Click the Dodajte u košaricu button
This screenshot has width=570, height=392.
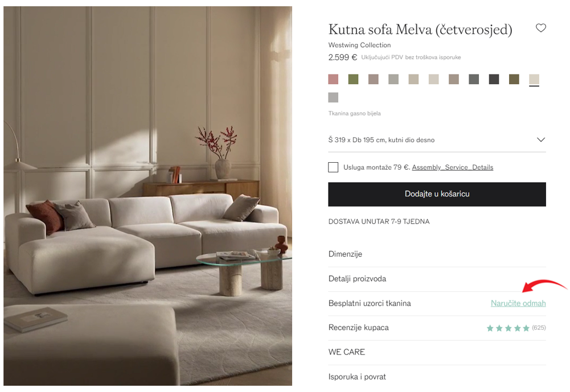(x=437, y=195)
